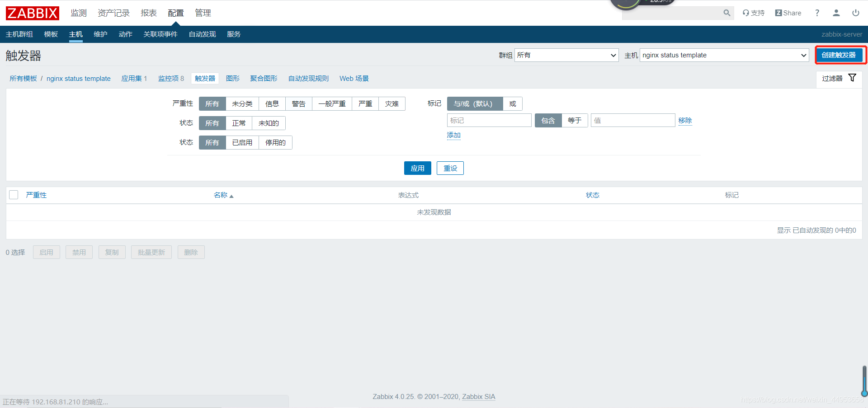Select 一般严重 severity filter

click(332, 104)
